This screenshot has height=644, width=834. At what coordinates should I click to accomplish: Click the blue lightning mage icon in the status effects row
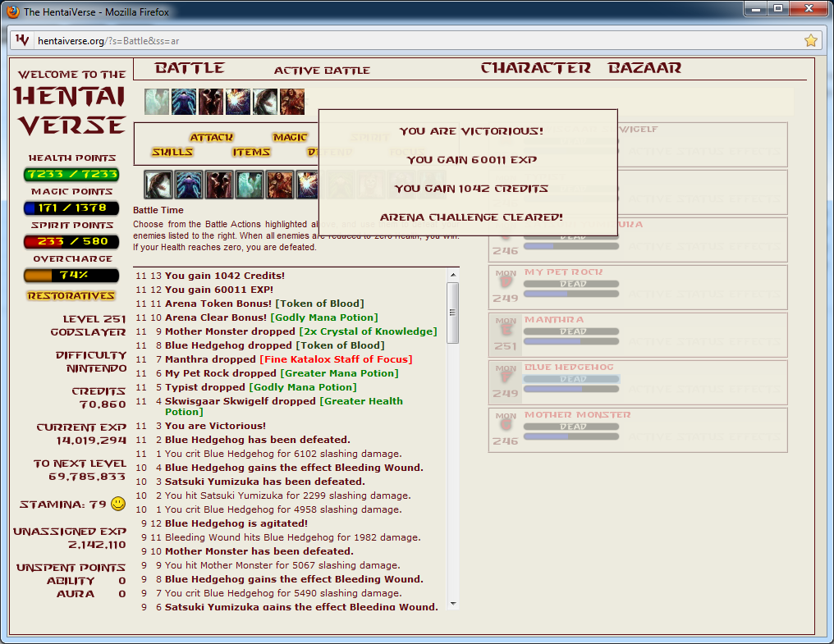(x=184, y=102)
